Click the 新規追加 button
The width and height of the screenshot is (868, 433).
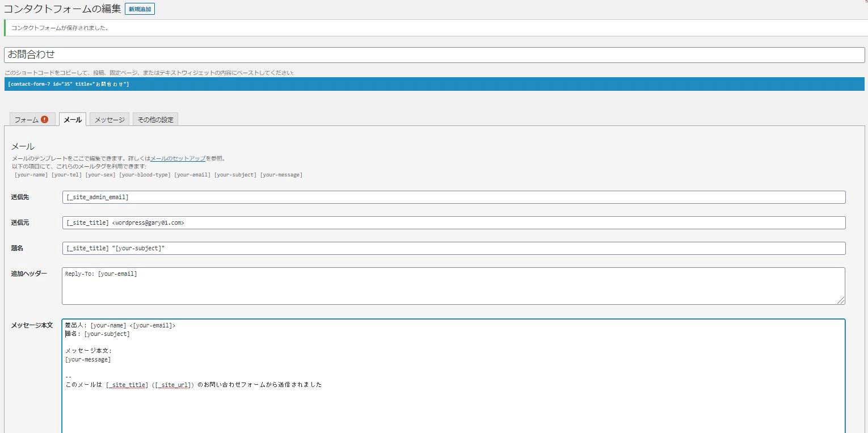(x=140, y=9)
